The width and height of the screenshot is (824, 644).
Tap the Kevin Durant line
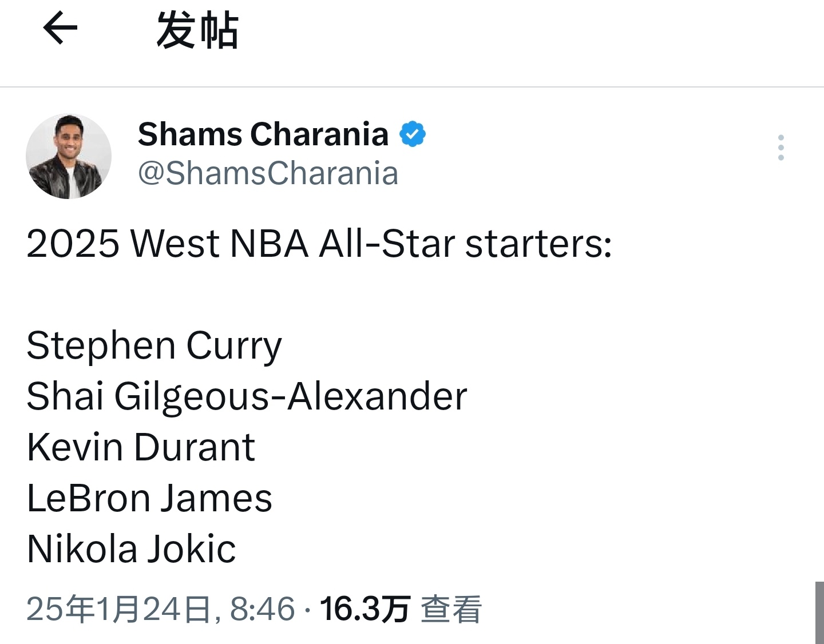(x=141, y=447)
